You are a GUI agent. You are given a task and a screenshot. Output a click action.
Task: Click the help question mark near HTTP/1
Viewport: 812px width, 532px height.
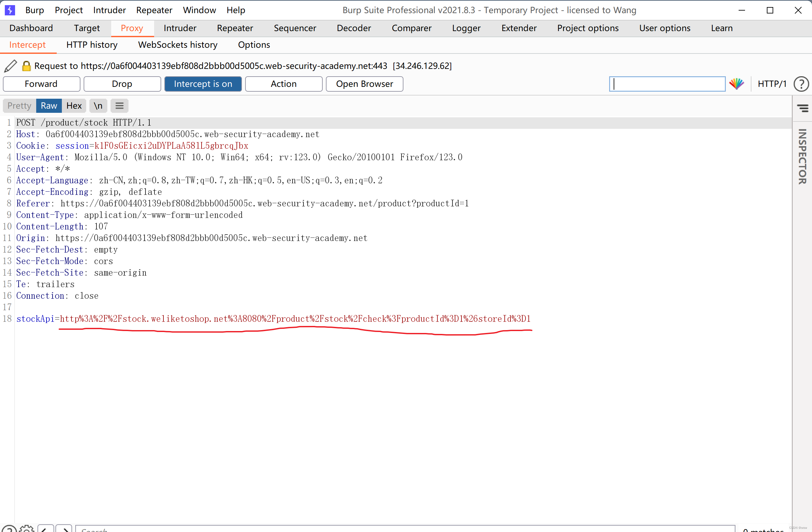801,84
